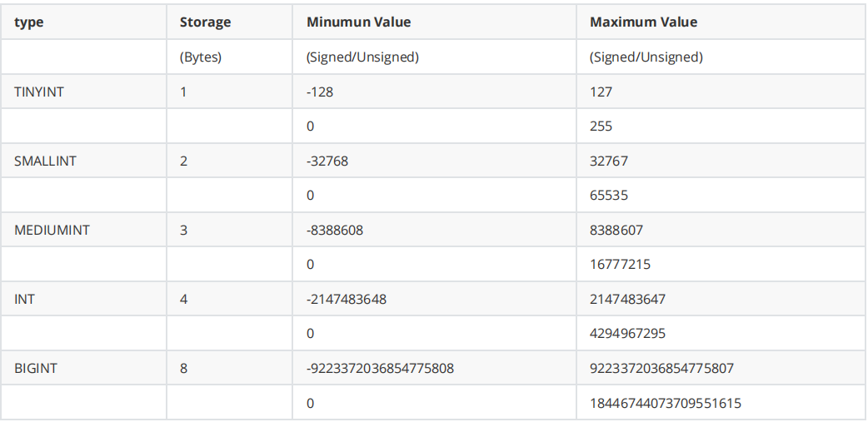Viewport: 868px width, 422px height.
Task: Click the "(Bytes)" storage subheader cell
Action: click(201, 57)
